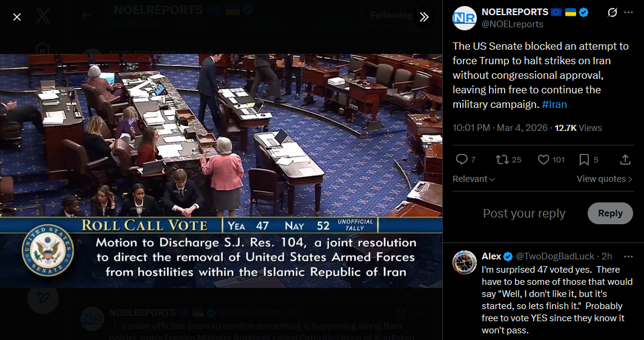Repost using the icon with 25 reposts

tap(502, 159)
